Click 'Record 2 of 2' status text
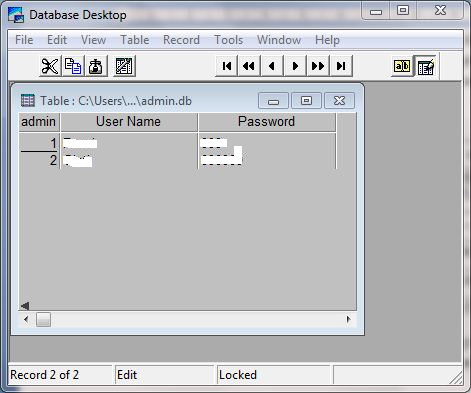This screenshot has width=471, height=393. pos(44,375)
